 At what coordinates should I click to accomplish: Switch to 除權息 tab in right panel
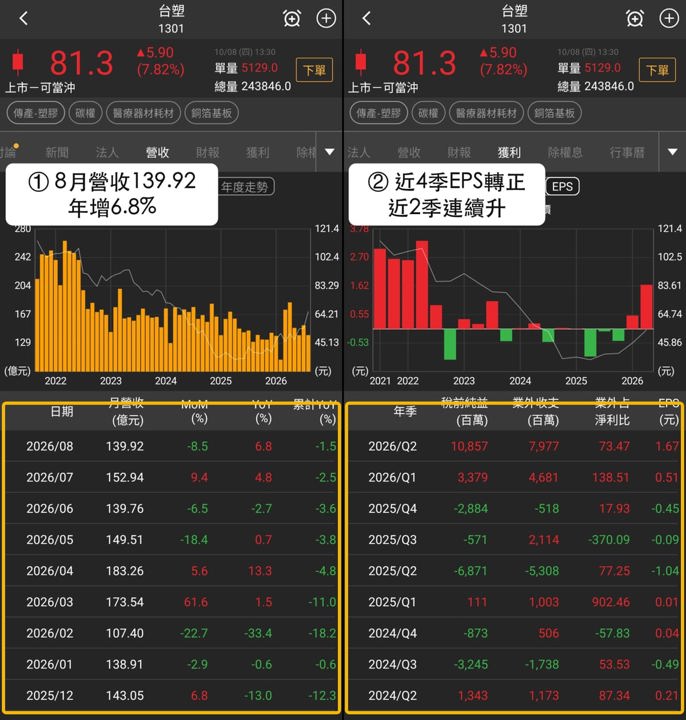click(x=565, y=152)
